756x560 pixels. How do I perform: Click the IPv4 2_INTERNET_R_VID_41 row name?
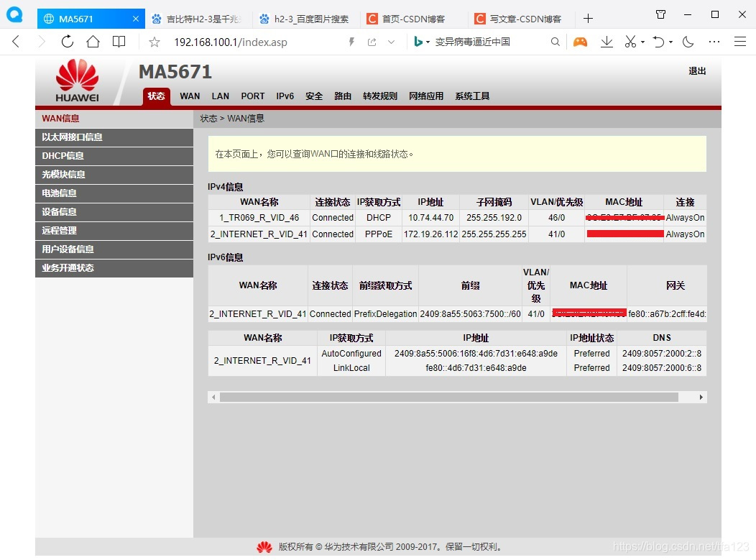point(259,234)
